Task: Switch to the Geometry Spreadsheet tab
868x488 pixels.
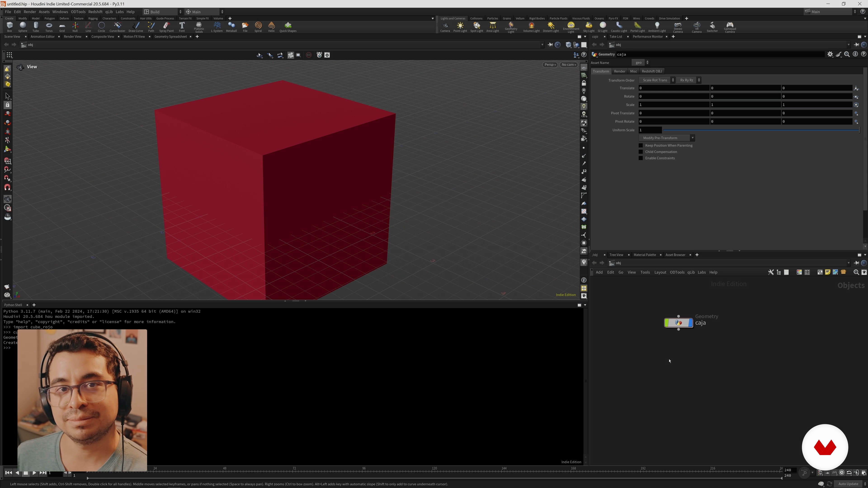Action: pos(170,37)
